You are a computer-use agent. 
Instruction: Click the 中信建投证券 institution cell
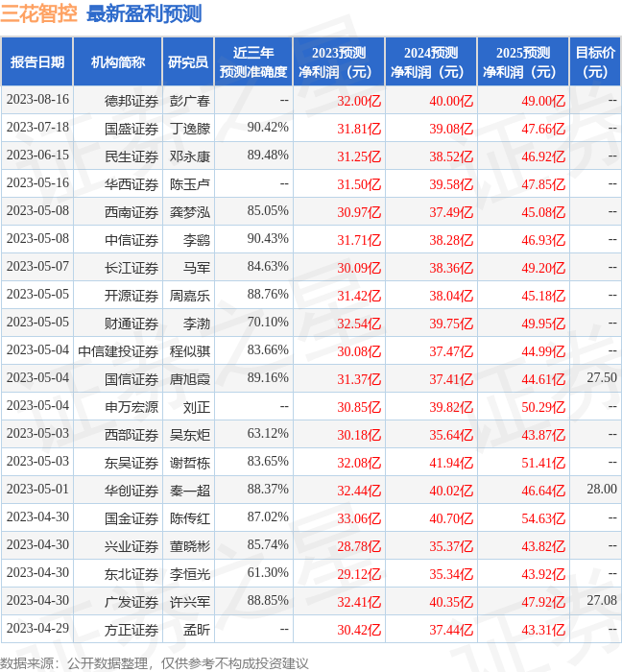pyautogui.click(x=118, y=352)
